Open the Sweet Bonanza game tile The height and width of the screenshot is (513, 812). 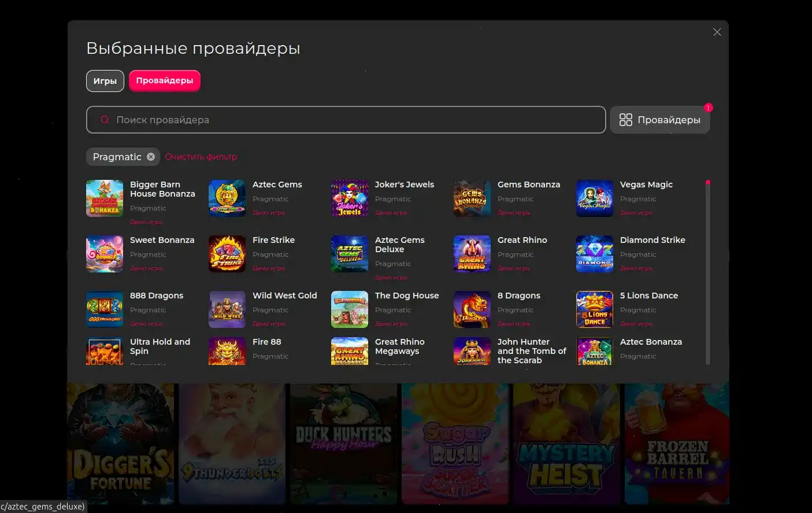105,253
